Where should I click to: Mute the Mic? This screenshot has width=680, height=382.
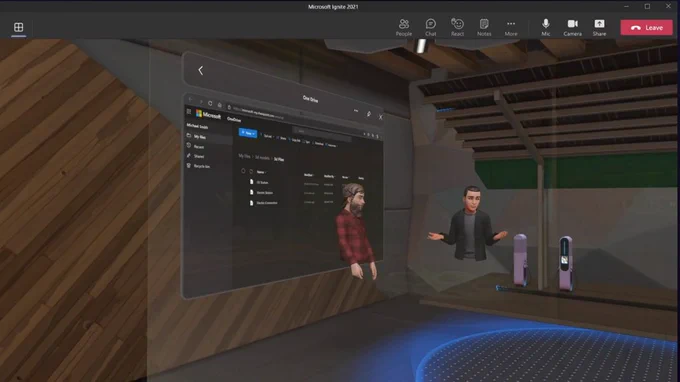[546, 27]
